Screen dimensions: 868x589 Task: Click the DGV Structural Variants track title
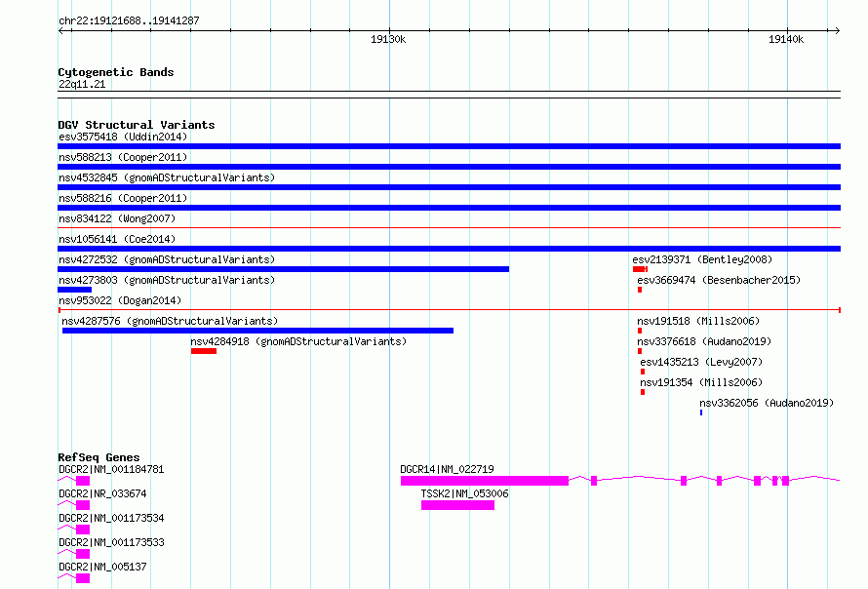click(x=137, y=125)
